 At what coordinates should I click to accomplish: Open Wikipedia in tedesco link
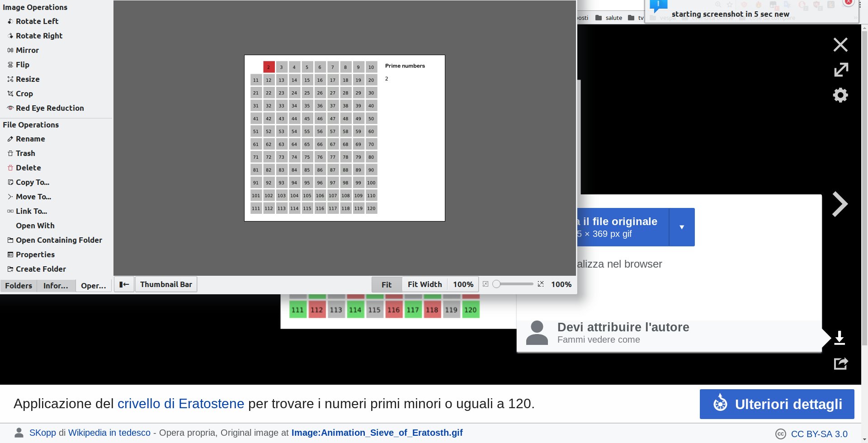click(109, 433)
